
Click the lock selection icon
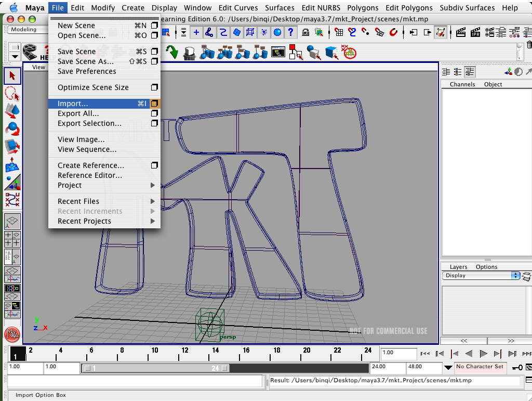coord(305,32)
